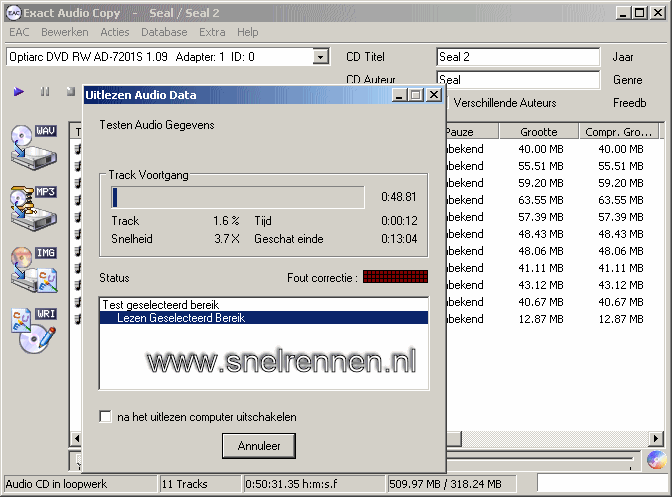Image resolution: width=672 pixels, height=497 pixels.
Task: Click the 55.51 MB Grootte cell
Action: tap(541, 166)
